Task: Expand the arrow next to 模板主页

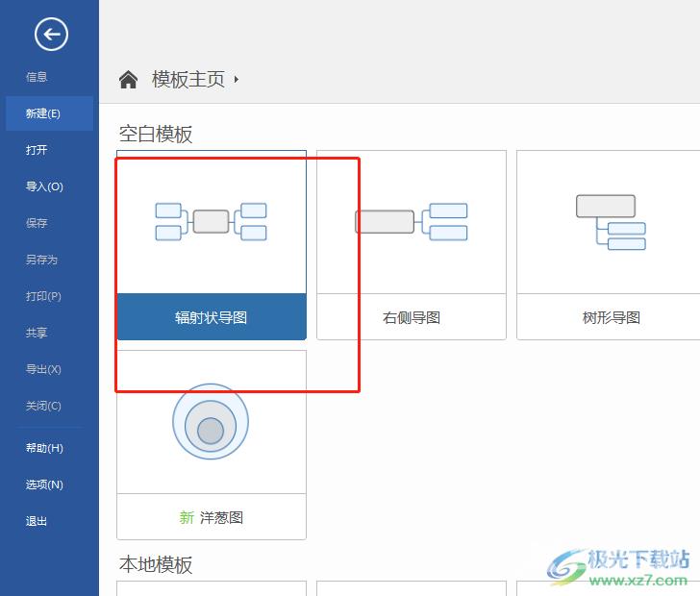Action: click(x=237, y=80)
